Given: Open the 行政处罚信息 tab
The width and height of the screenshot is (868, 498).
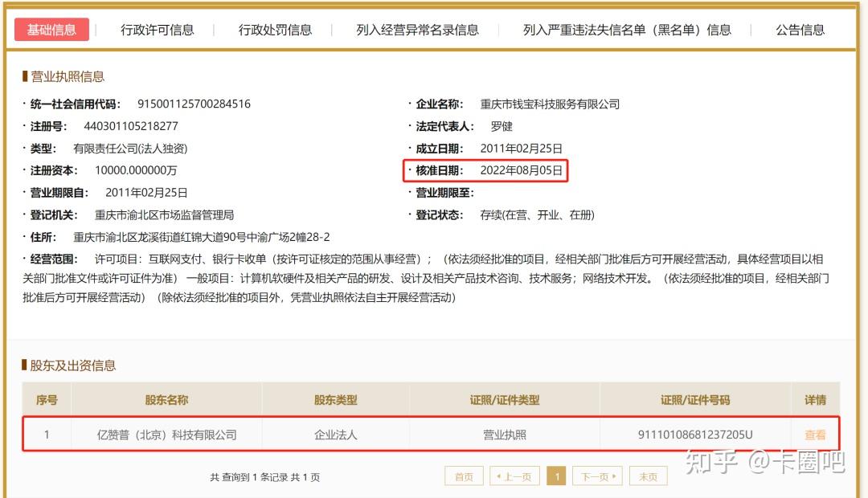Looking at the screenshot, I should pos(275,30).
